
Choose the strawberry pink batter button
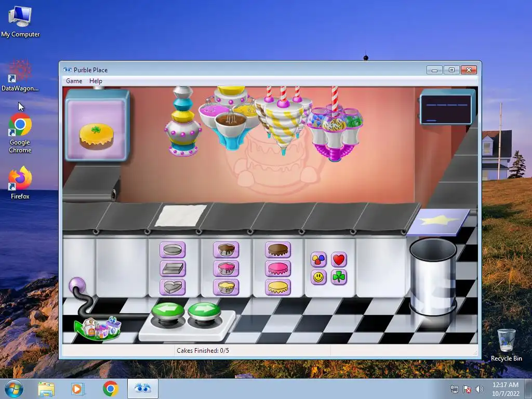coord(226,269)
